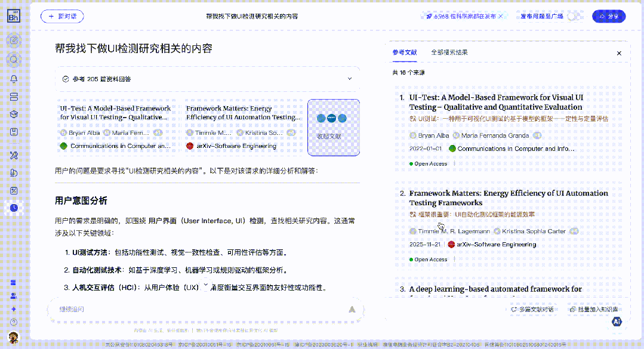Open the UI-Test Model-Based Framework reference title
The height and width of the screenshot is (349, 644).
495,102
